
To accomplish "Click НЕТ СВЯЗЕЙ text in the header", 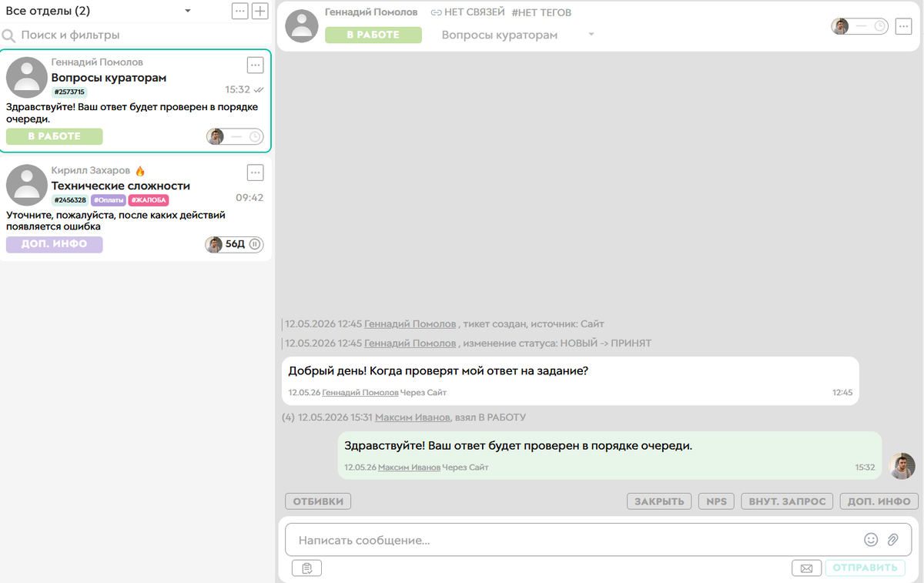I will coord(474,13).
